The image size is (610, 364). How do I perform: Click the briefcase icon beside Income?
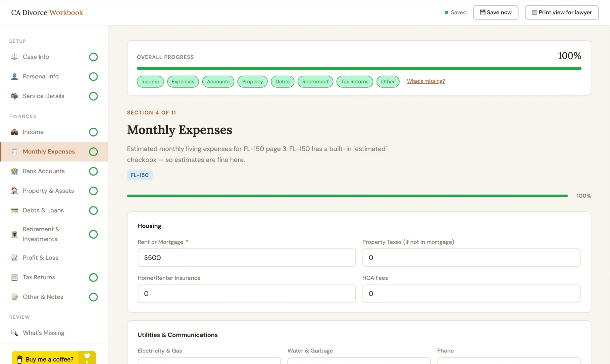click(x=15, y=132)
